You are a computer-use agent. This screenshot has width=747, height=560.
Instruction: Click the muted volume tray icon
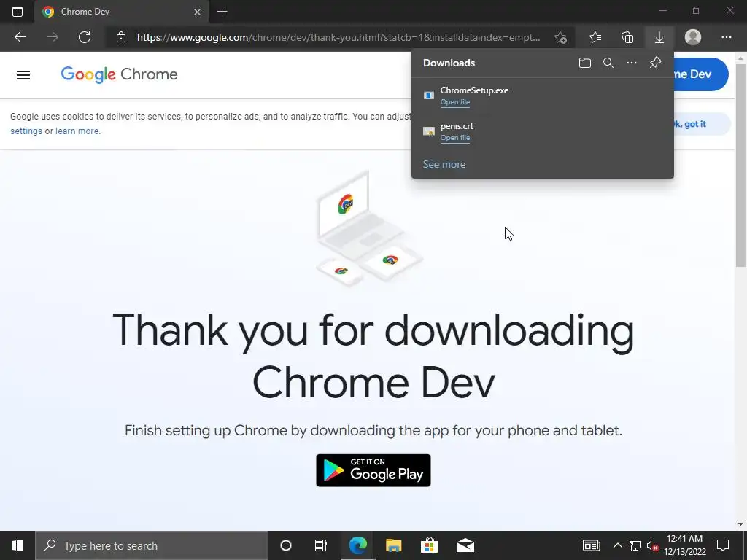[652, 545]
